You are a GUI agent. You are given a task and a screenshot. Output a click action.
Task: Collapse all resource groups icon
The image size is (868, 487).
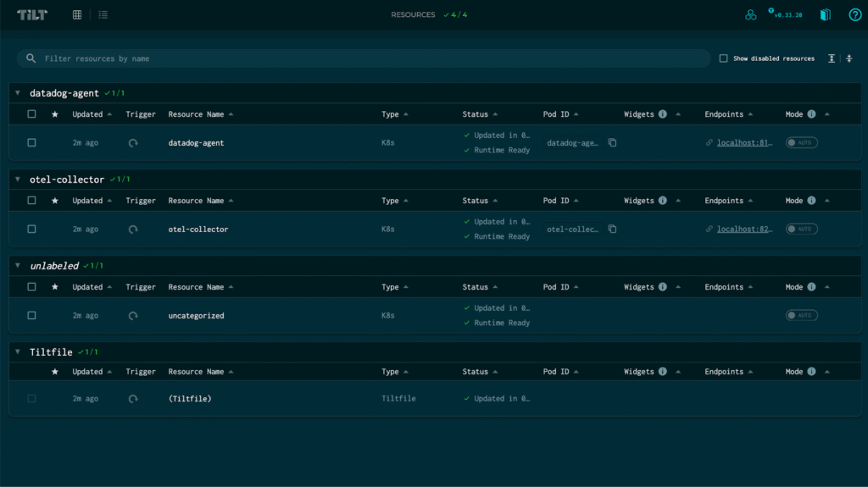click(849, 58)
